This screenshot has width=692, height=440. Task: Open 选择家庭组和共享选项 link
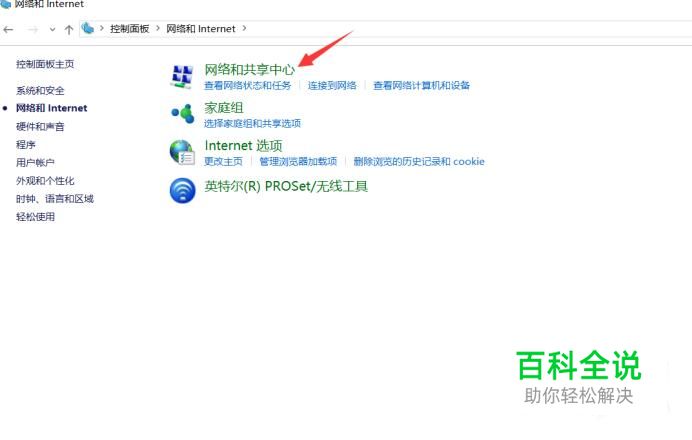click(252, 123)
